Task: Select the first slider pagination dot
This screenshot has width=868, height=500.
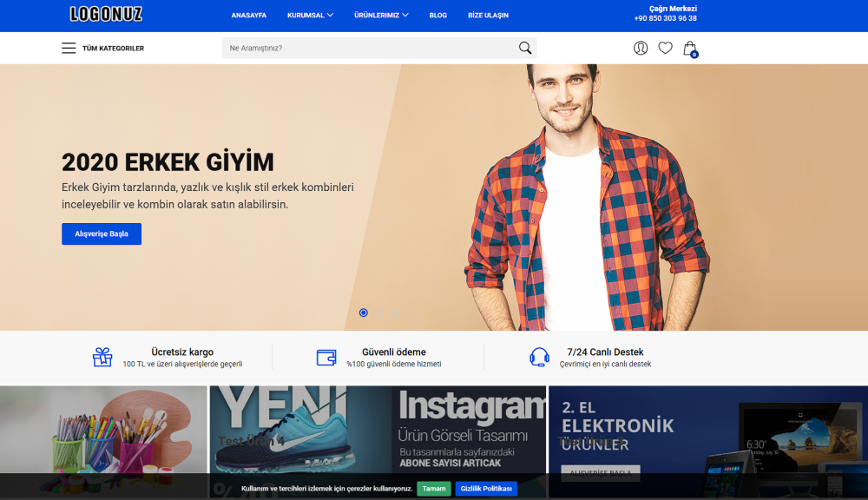Action: tap(364, 312)
